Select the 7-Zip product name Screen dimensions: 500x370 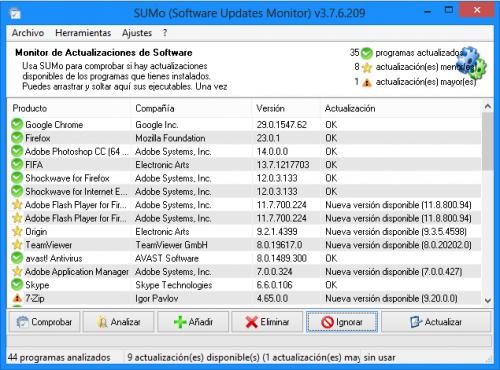click(x=35, y=298)
